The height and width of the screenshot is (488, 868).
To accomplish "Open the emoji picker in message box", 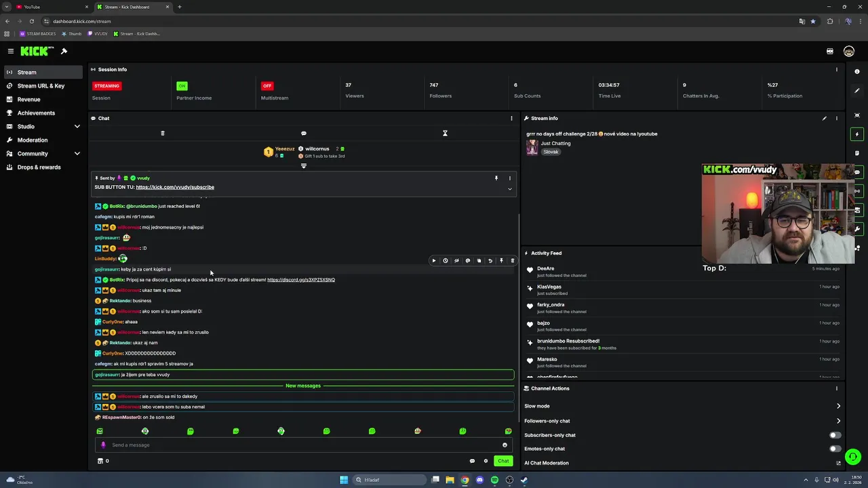I will point(505,445).
